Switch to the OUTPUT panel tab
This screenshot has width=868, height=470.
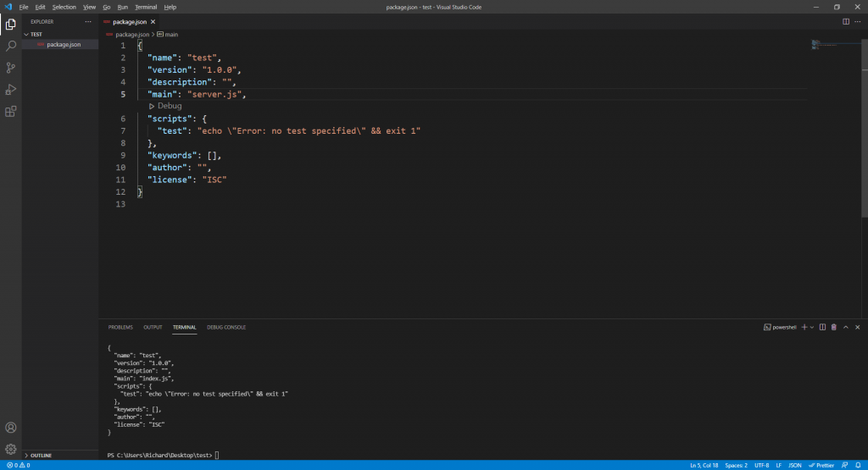pyautogui.click(x=153, y=328)
